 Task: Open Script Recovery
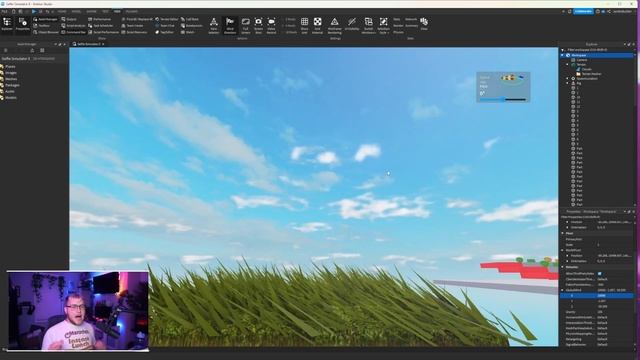click(134, 32)
